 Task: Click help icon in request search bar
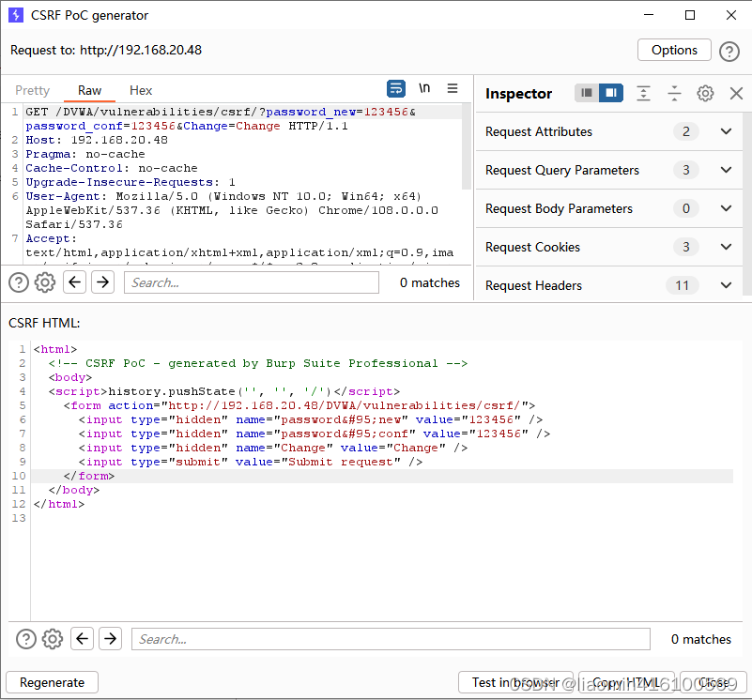coord(19,282)
